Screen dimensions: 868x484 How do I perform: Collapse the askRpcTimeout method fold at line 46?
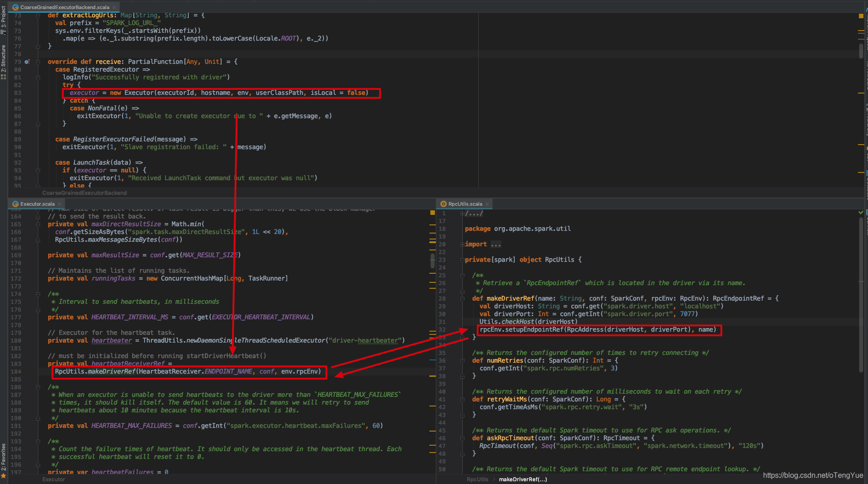(462, 438)
